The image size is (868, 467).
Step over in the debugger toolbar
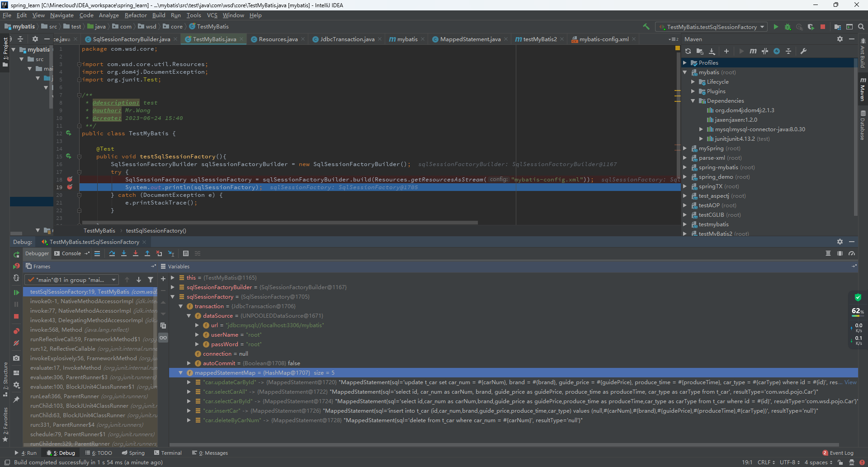(x=112, y=253)
